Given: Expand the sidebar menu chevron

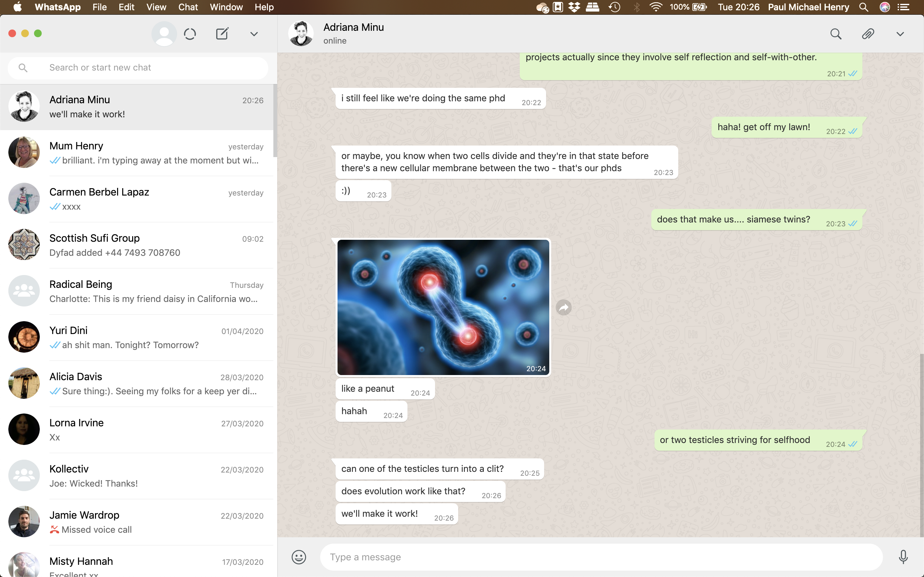Looking at the screenshot, I should click(254, 34).
